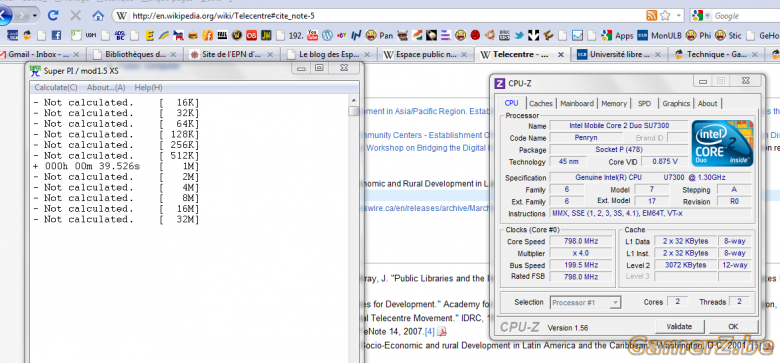
Task: Switch to the Gmail - Inbox browser tab
Action: pyautogui.click(x=42, y=54)
